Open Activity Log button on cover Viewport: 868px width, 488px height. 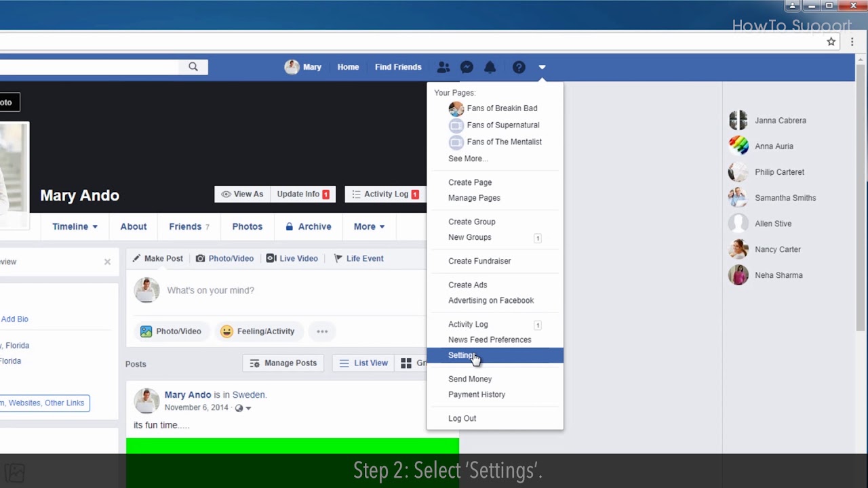(x=385, y=194)
